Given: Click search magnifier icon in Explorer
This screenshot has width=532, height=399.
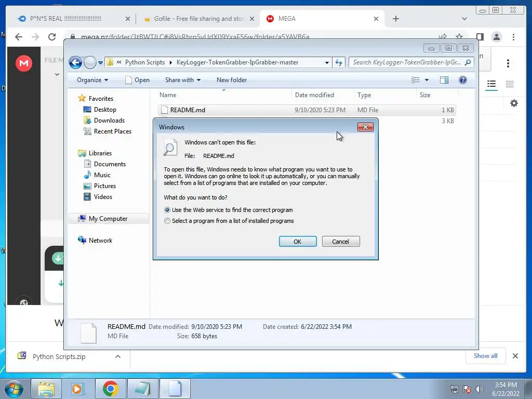Looking at the screenshot, I should (x=468, y=62).
